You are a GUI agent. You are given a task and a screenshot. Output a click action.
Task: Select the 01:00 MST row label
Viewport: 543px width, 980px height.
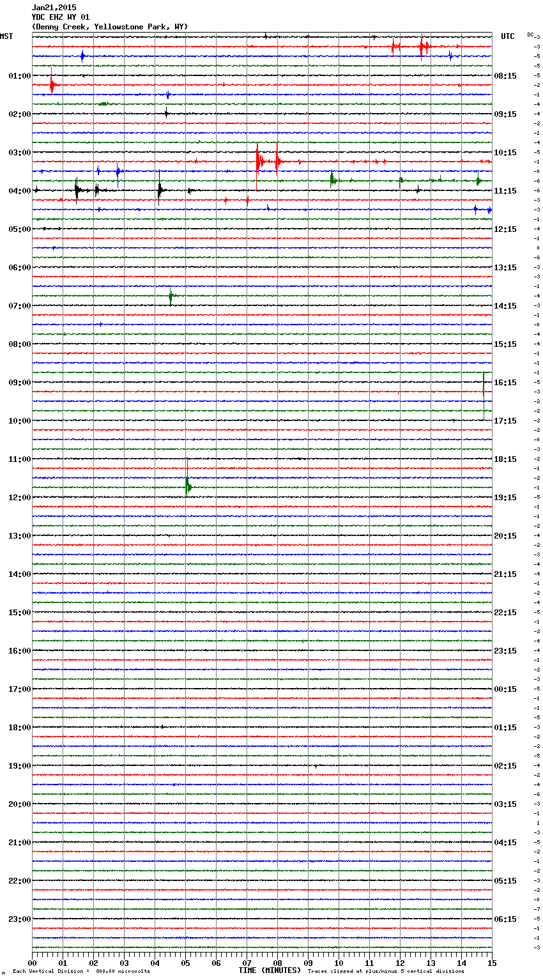(19, 76)
